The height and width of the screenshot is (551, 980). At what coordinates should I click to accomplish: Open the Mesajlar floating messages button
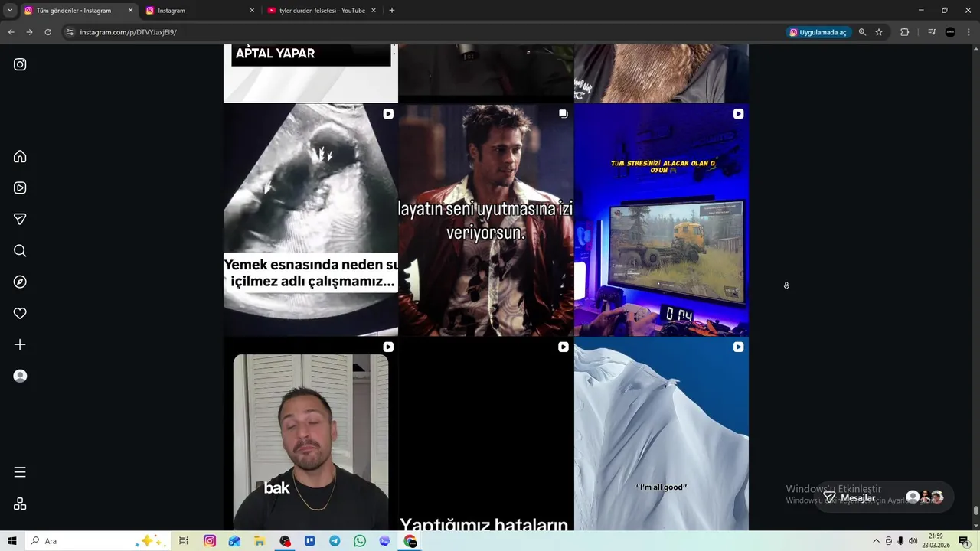[883, 497]
